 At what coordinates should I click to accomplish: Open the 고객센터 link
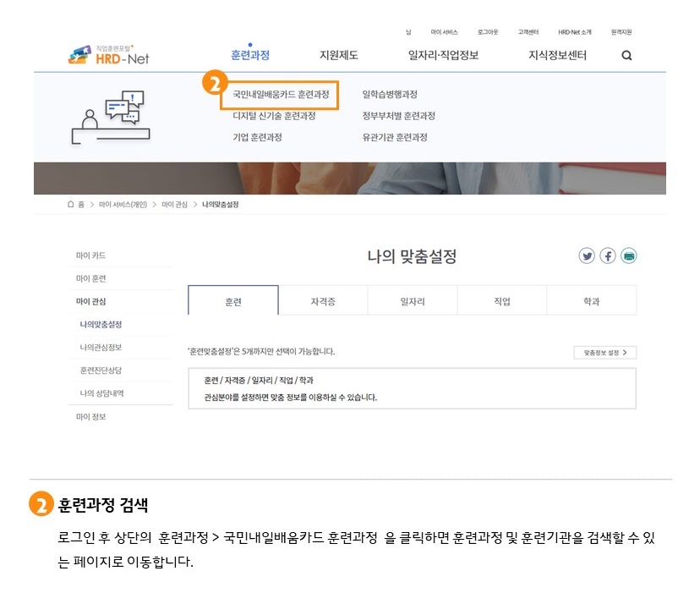tap(528, 32)
